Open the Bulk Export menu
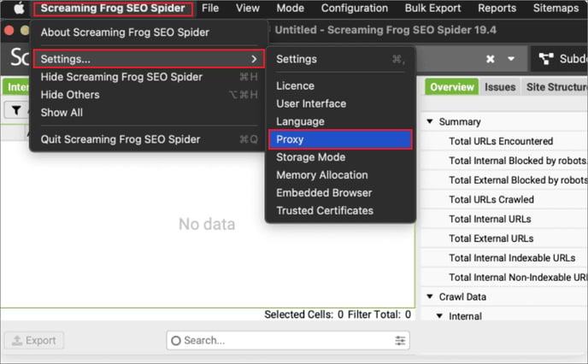588x364 pixels. pos(433,9)
